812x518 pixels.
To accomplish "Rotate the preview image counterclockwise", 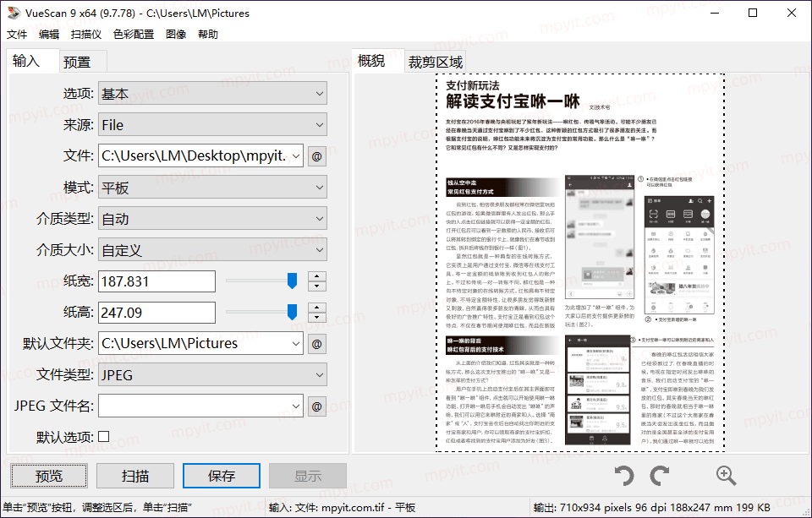I will click(x=624, y=475).
